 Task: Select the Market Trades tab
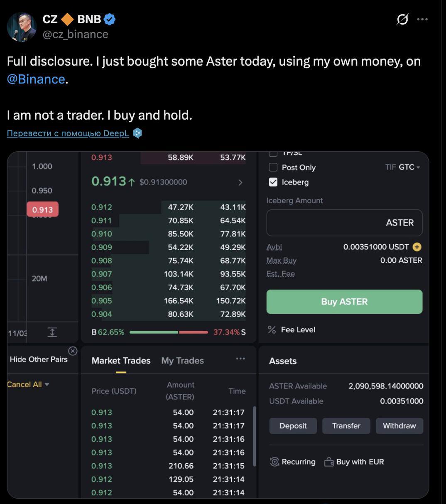click(121, 361)
